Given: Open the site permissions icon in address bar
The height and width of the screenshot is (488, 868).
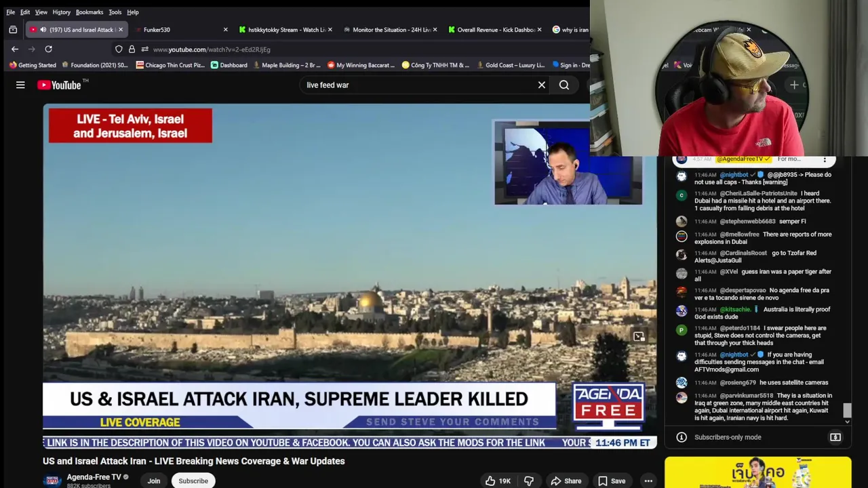Looking at the screenshot, I should click(144, 49).
